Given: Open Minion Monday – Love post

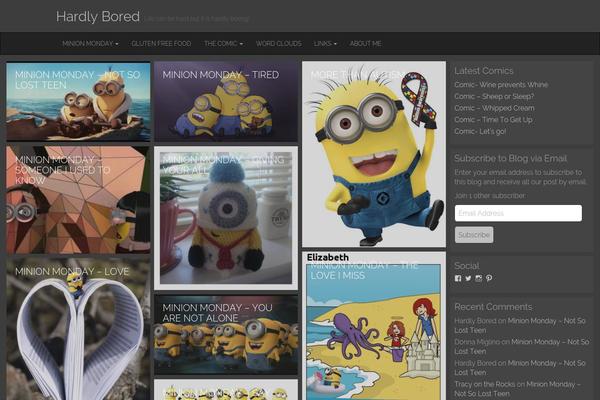Looking at the screenshot, I should point(78,329).
